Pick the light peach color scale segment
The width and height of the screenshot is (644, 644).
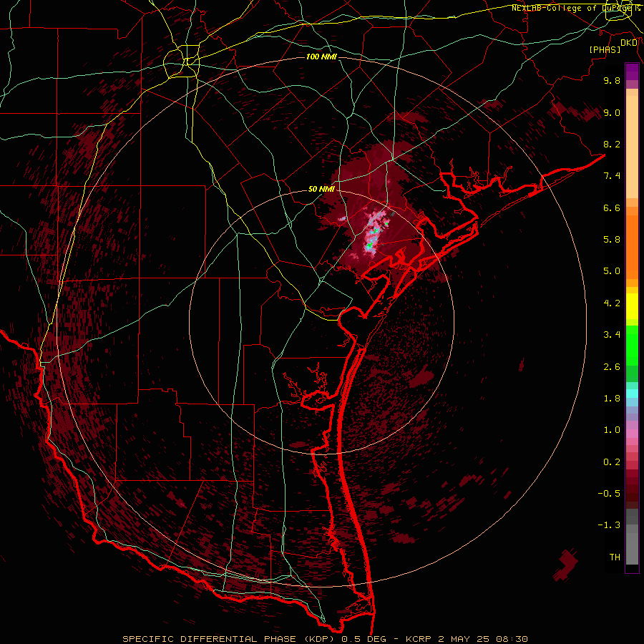[x=632, y=147]
